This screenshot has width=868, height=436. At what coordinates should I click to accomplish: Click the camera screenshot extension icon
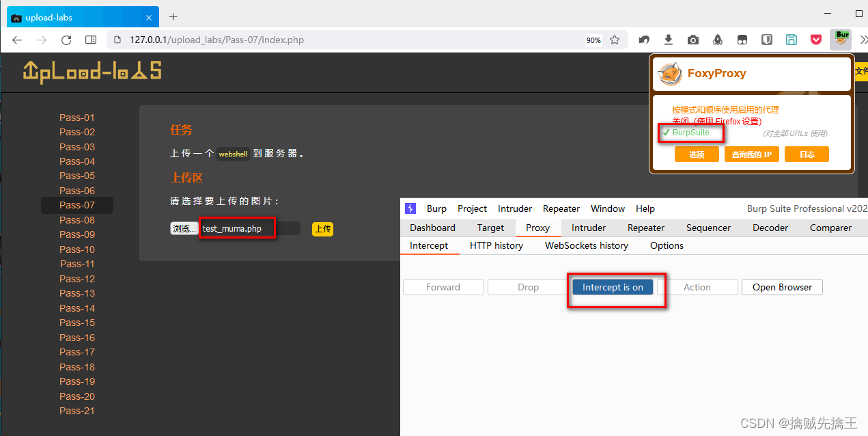(693, 40)
